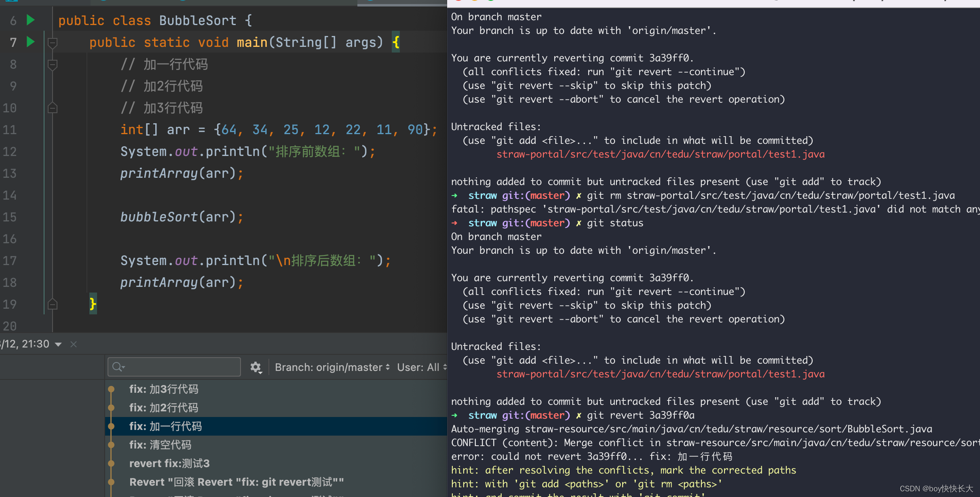Close the tab next to 21:30 date
The image size is (980, 497).
tap(74, 344)
